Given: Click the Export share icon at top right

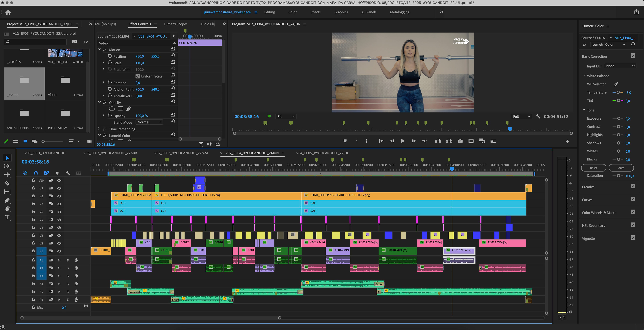Looking at the screenshot, I should pyautogui.click(x=636, y=12).
